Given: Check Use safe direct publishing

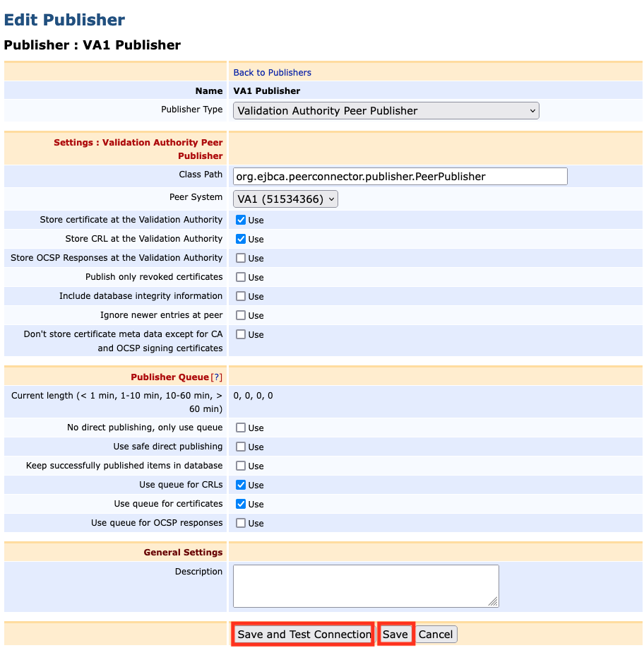Looking at the screenshot, I should pos(241,447).
